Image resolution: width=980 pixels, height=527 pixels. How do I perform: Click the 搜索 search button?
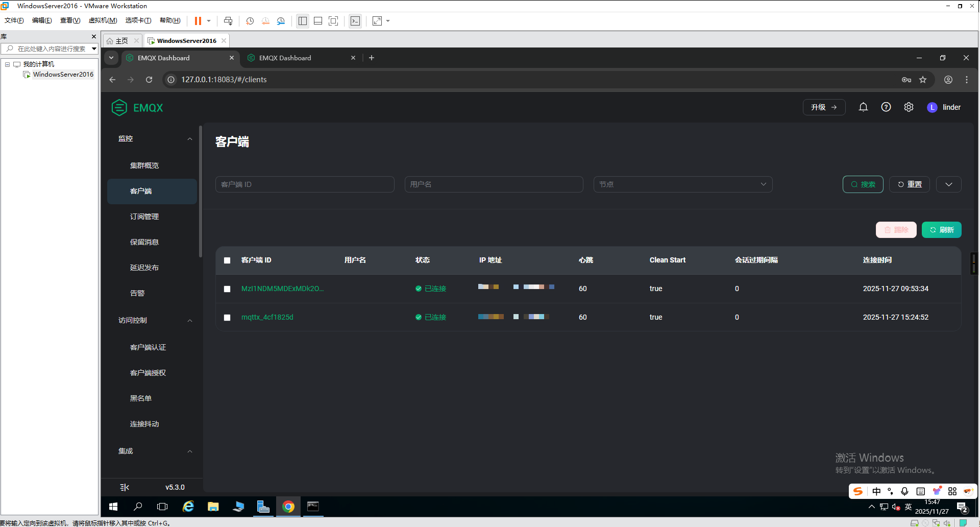(x=863, y=184)
